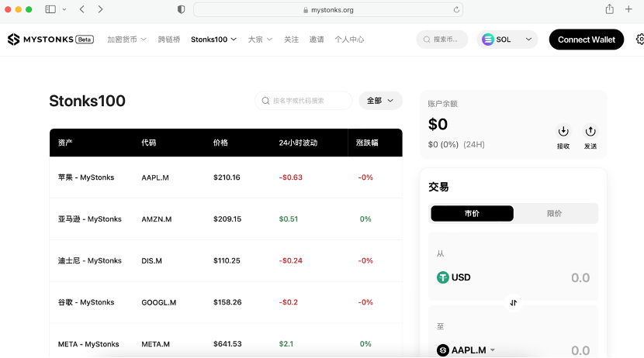Click the USD amount 0.0 field
This screenshot has width=644, height=358.
580,277
